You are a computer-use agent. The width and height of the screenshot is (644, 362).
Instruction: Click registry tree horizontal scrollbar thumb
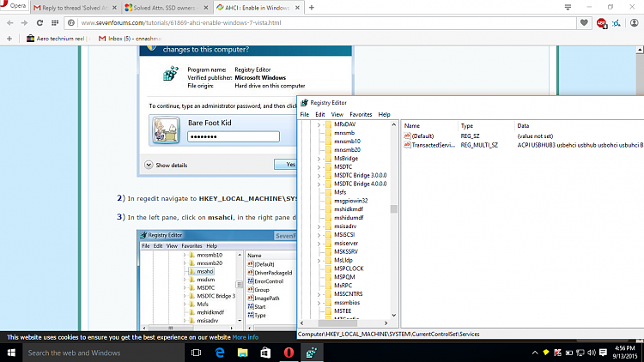tap(337, 323)
